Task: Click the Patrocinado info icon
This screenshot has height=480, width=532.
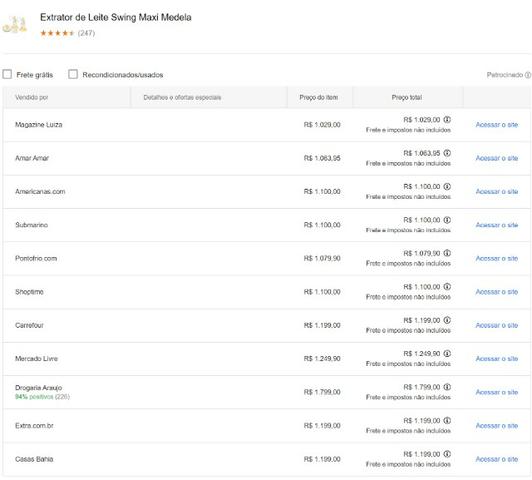Action: [x=528, y=75]
